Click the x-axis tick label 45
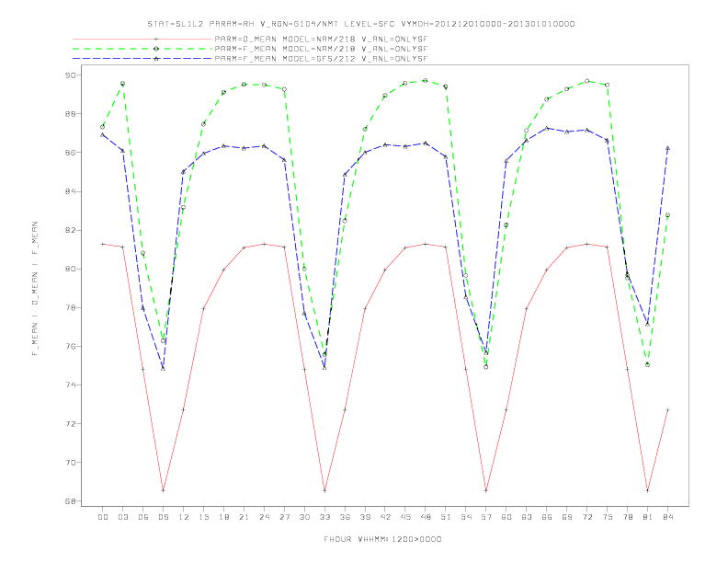The height and width of the screenshot is (563, 728). pos(405,517)
